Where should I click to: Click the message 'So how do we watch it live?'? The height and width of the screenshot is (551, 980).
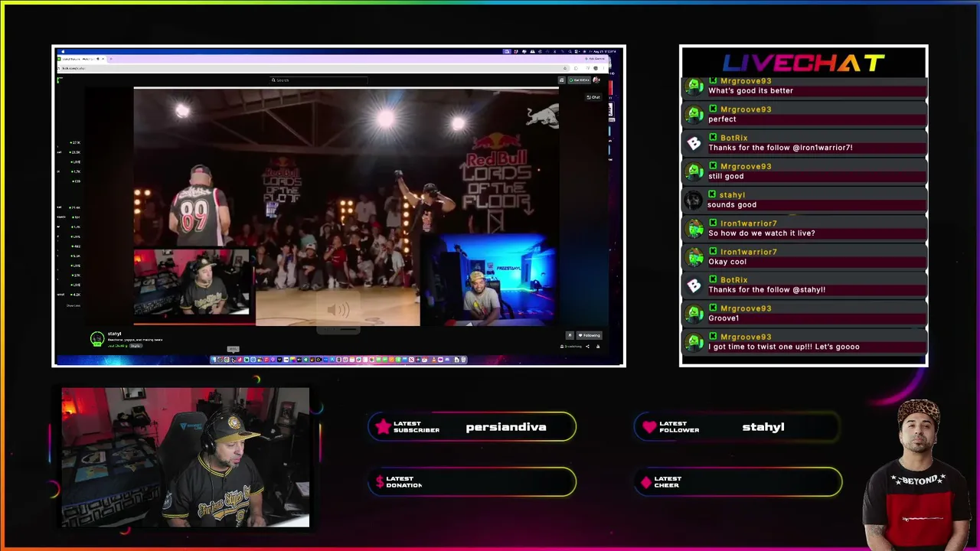point(761,233)
